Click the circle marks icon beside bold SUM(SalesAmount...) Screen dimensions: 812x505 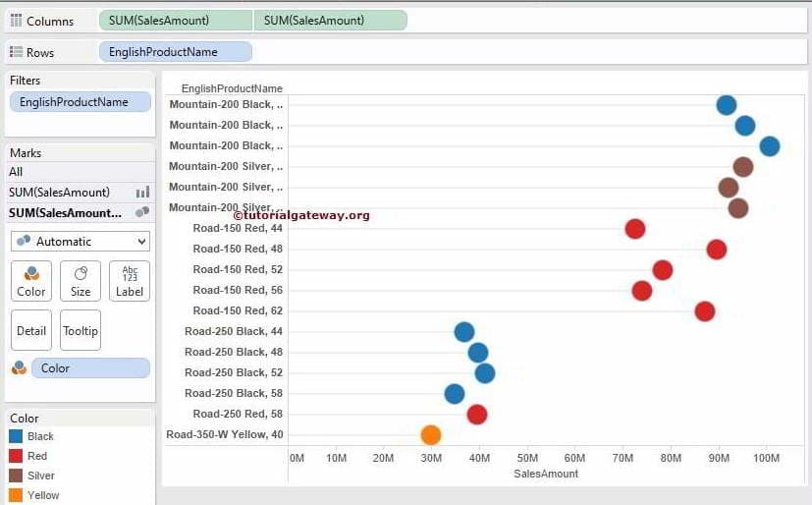[x=142, y=212]
